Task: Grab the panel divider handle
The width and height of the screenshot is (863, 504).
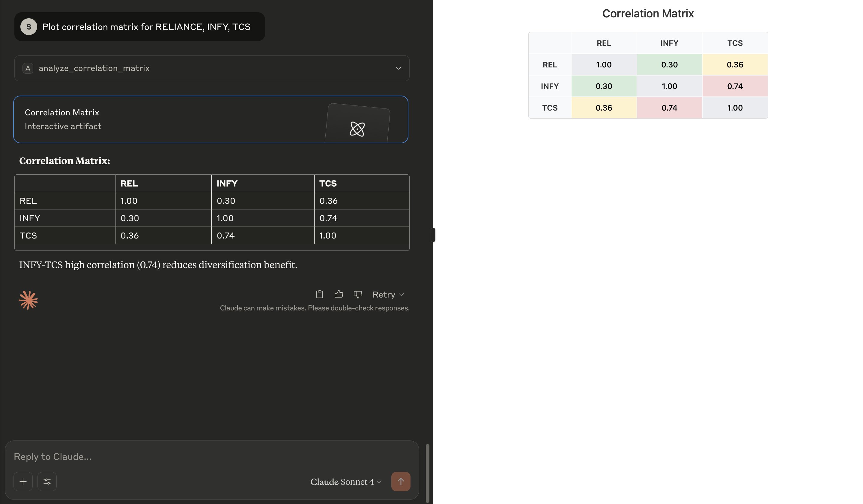Action: [433, 235]
